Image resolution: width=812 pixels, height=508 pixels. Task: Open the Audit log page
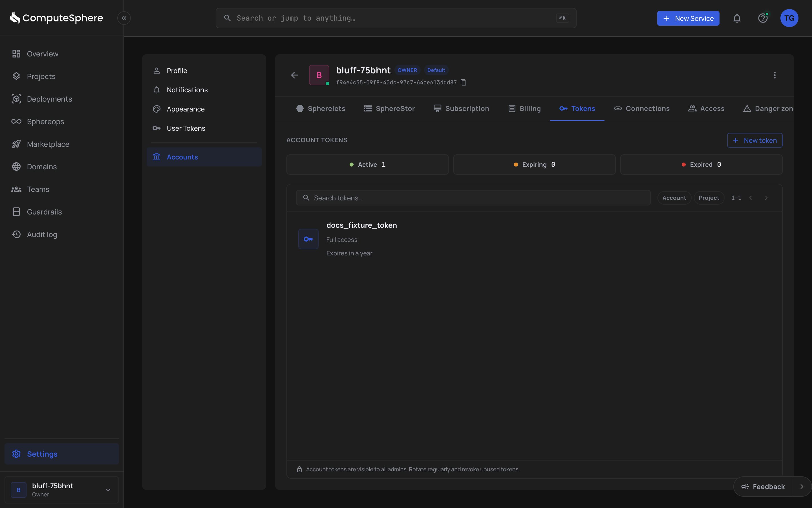[x=62, y=234]
